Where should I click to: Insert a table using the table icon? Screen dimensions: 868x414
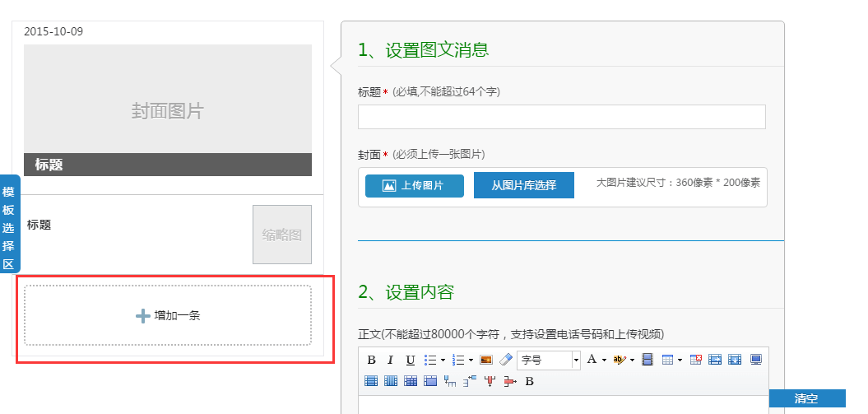pos(667,361)
